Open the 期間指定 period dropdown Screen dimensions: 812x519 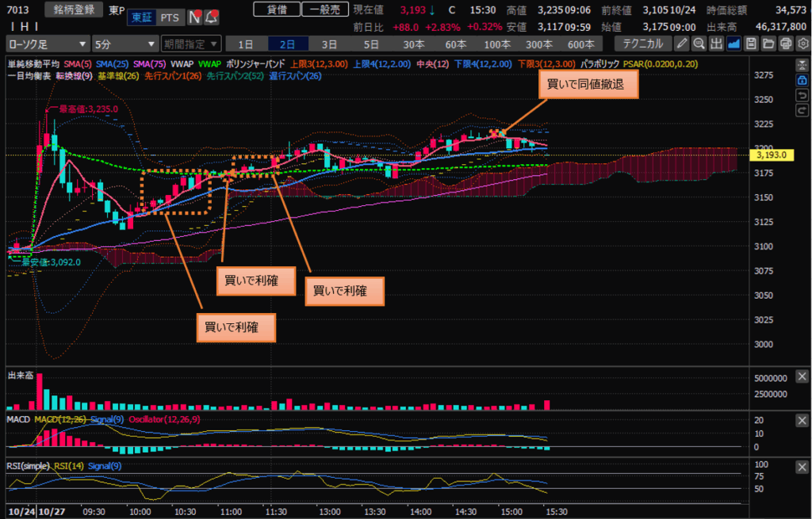click(x=191, y=44)
